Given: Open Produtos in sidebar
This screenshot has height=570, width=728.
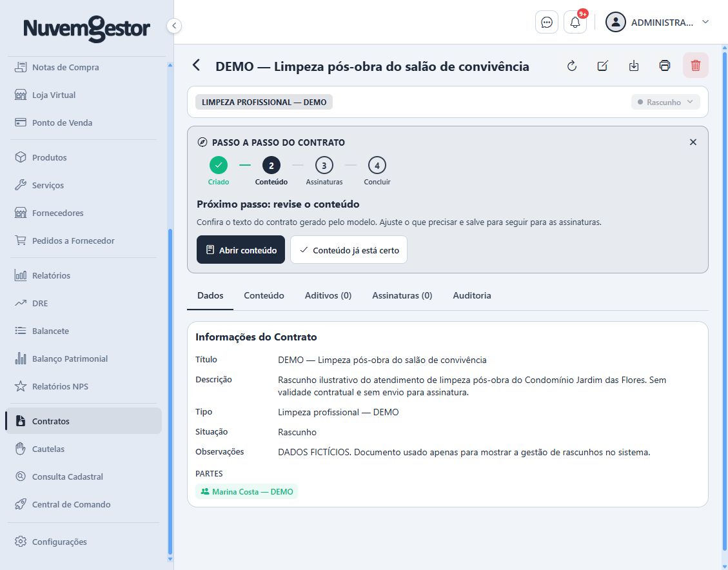Looking at the screenshot, I should [84, 157].
